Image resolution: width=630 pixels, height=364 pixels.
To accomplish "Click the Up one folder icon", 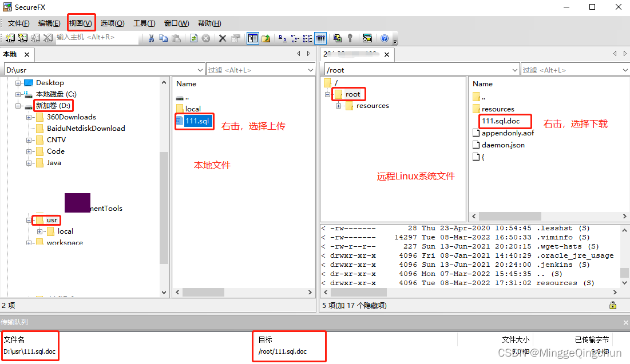I will [x=266, y=38].
